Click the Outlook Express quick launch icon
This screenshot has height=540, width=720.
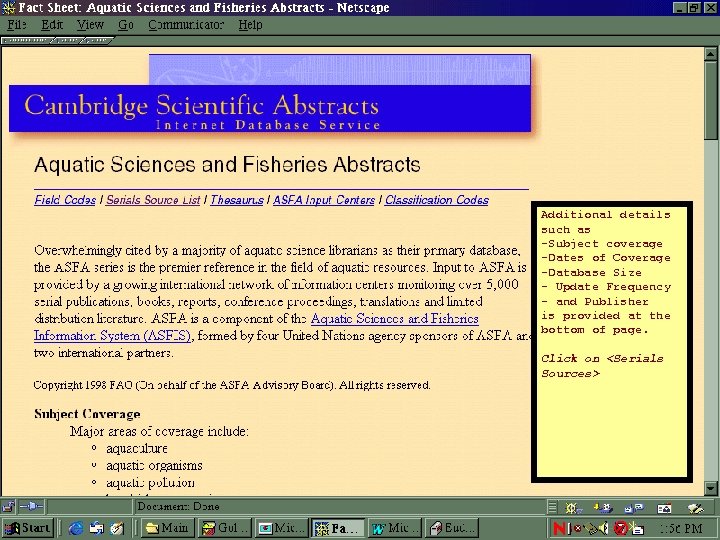[96, 529]
